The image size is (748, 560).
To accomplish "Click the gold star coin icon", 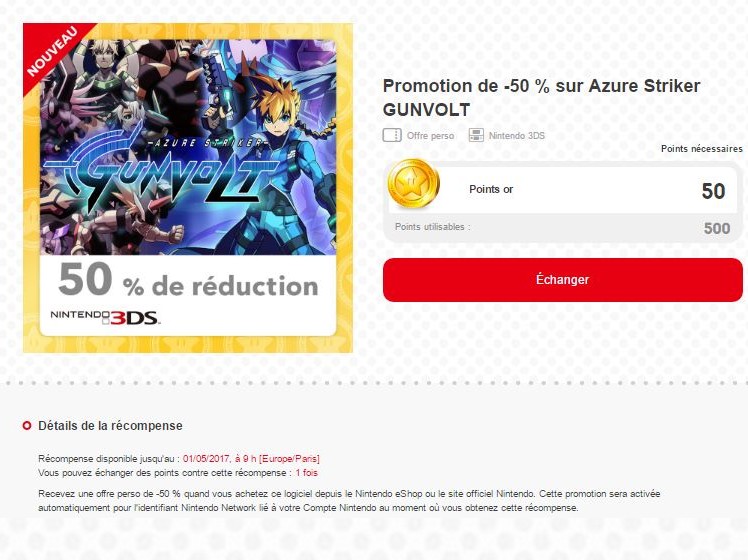I will click(413, 184).
